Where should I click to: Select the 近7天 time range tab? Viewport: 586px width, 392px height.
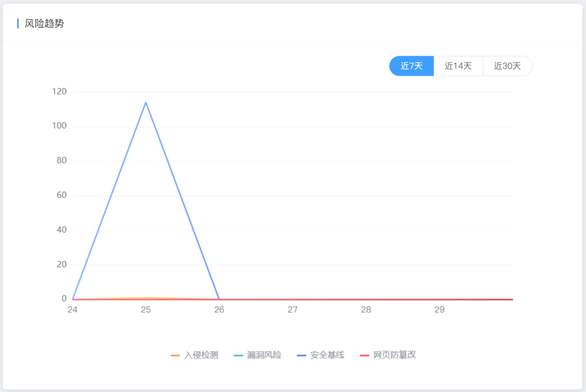coord(412,66)
